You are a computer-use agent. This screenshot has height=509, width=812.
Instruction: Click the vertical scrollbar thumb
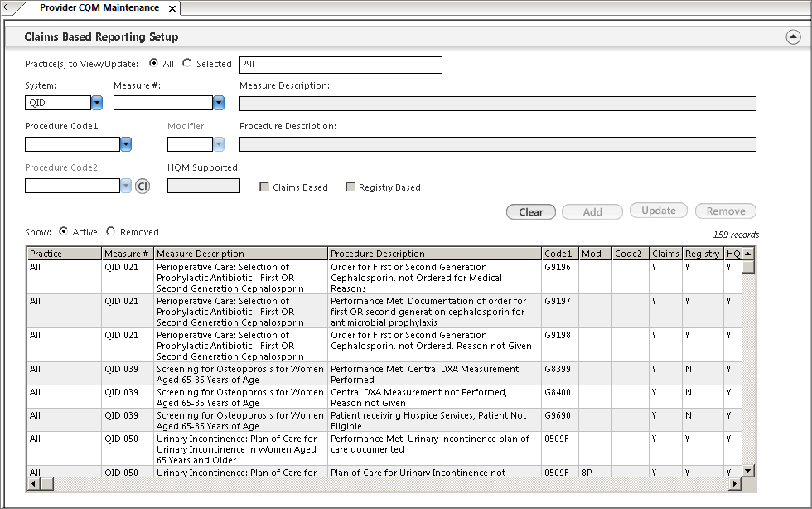[747, 266]
